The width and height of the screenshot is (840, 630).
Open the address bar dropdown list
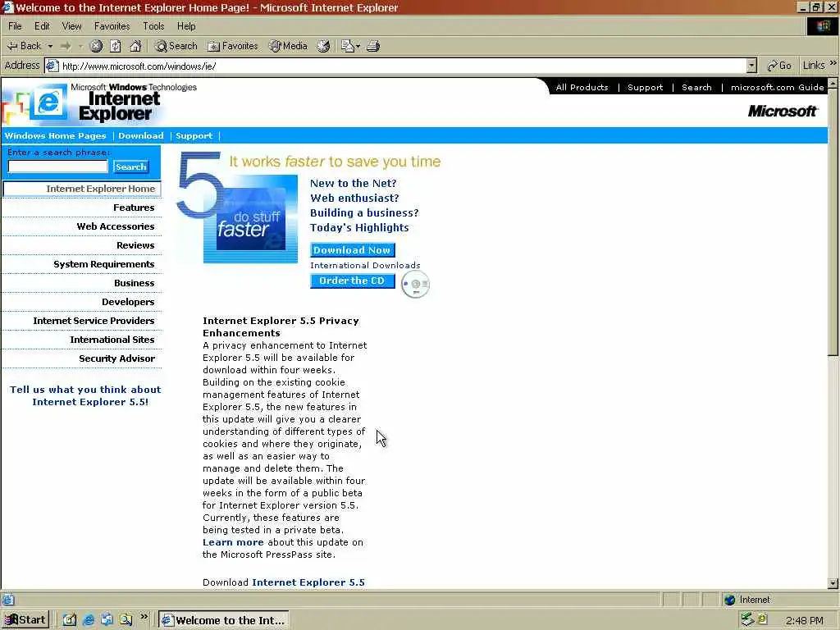point(751,66)
